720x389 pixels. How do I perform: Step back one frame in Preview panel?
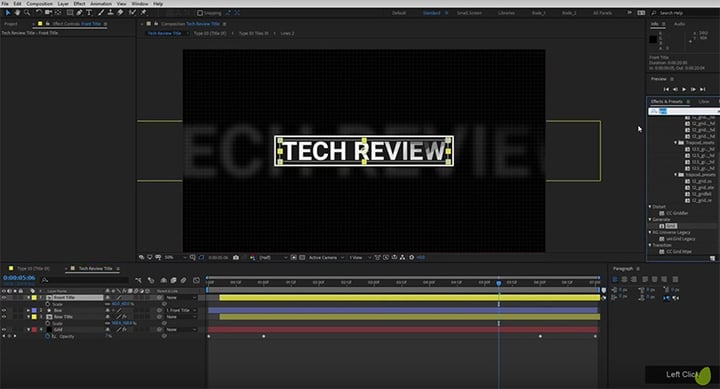(675, 89)
